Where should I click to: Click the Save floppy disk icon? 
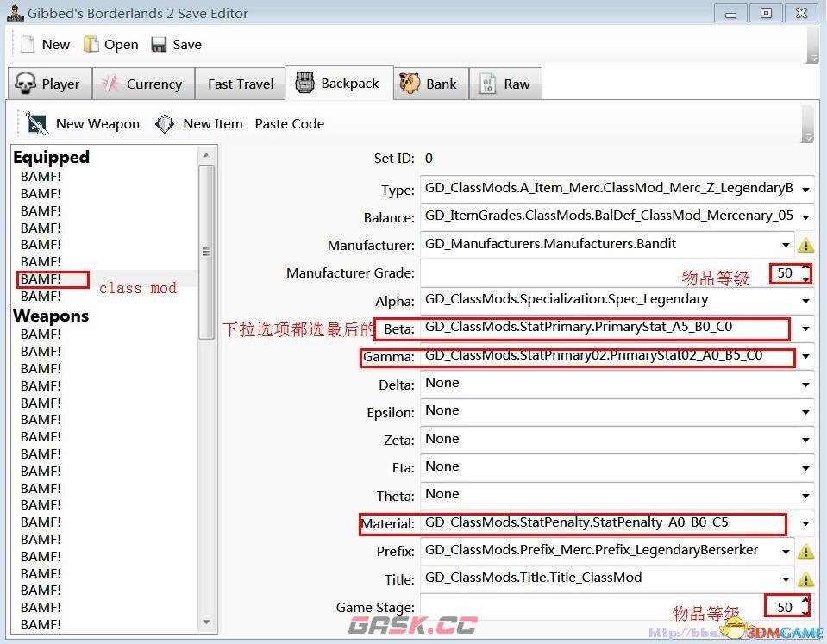coord(159,44)
